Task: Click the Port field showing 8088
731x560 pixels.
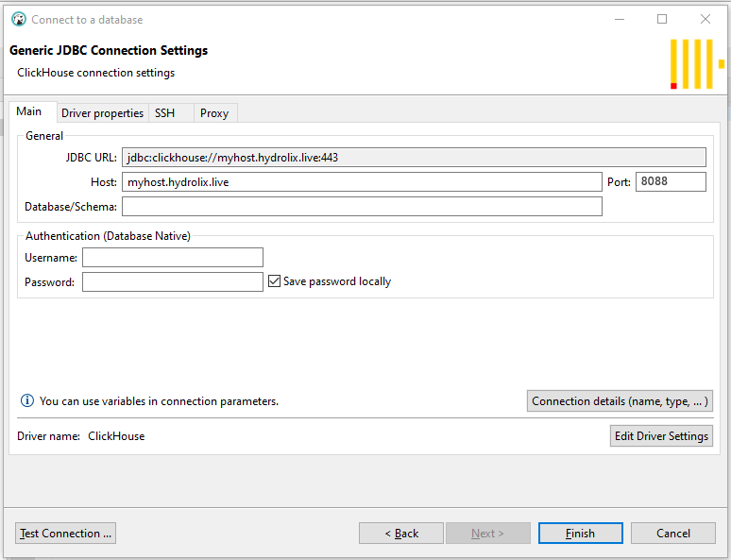Action: pos(671,182)
